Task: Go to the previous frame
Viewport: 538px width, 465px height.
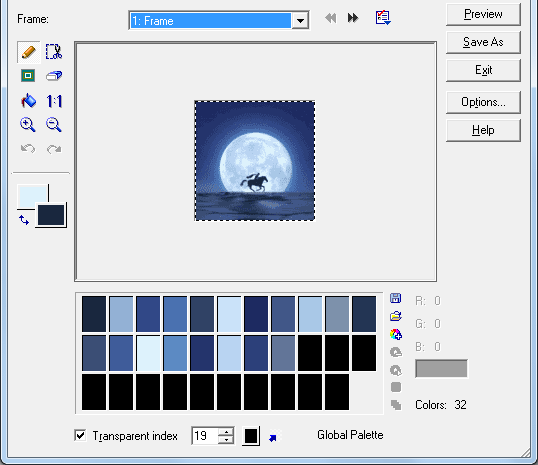Action: click(x=331, y=18)
